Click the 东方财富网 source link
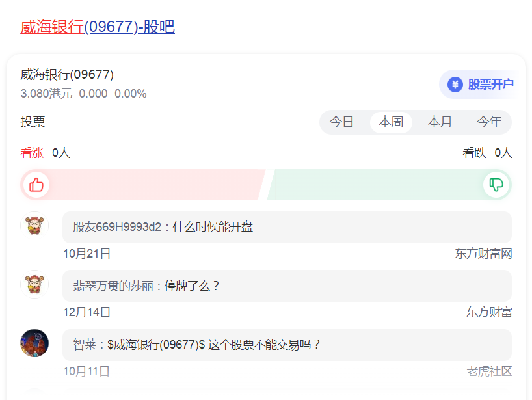 (x=483, y=254)
